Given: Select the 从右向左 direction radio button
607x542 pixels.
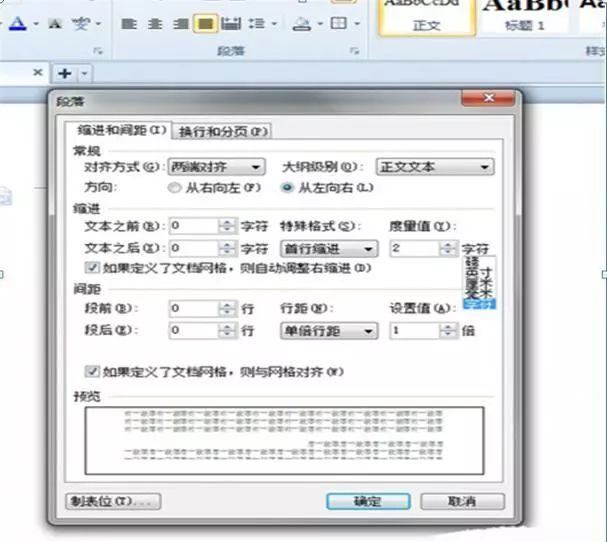Looking at the screenshot, I should click(174, 188).
